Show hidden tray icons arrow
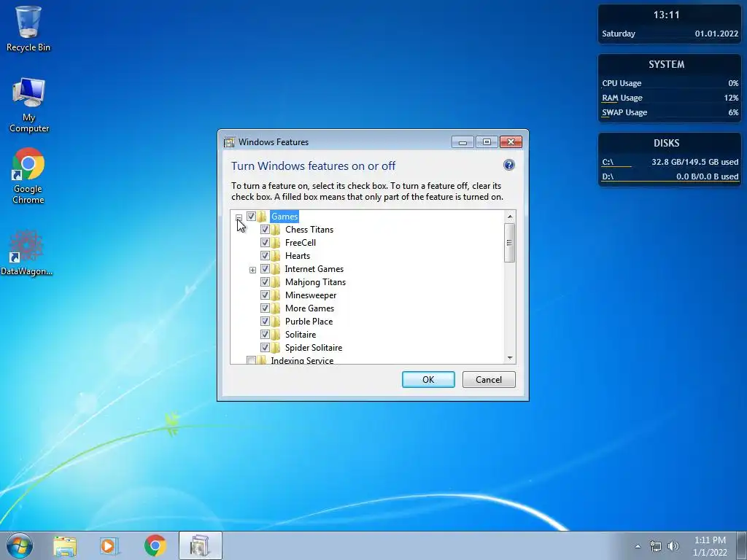 (x=638, y=546)
